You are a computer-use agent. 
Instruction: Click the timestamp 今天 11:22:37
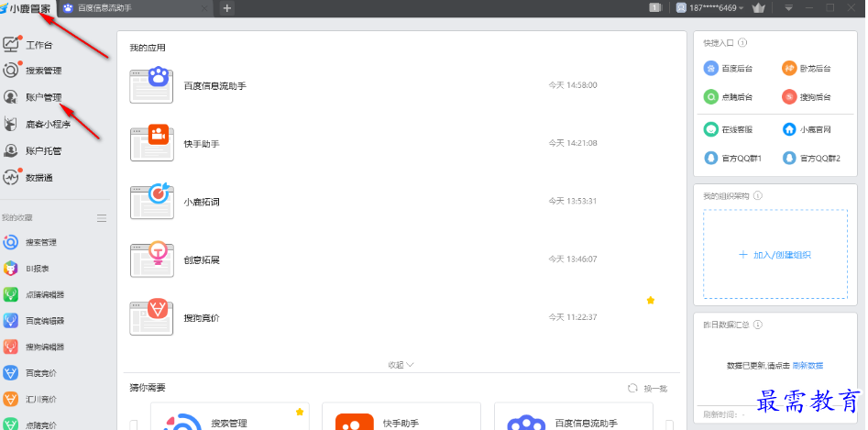(573, 317)
